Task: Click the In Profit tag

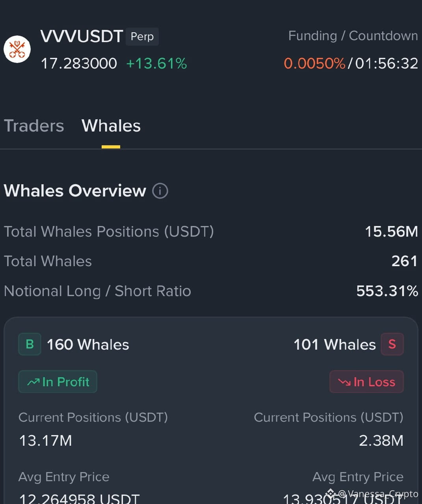Action: [x=58, y=382]
